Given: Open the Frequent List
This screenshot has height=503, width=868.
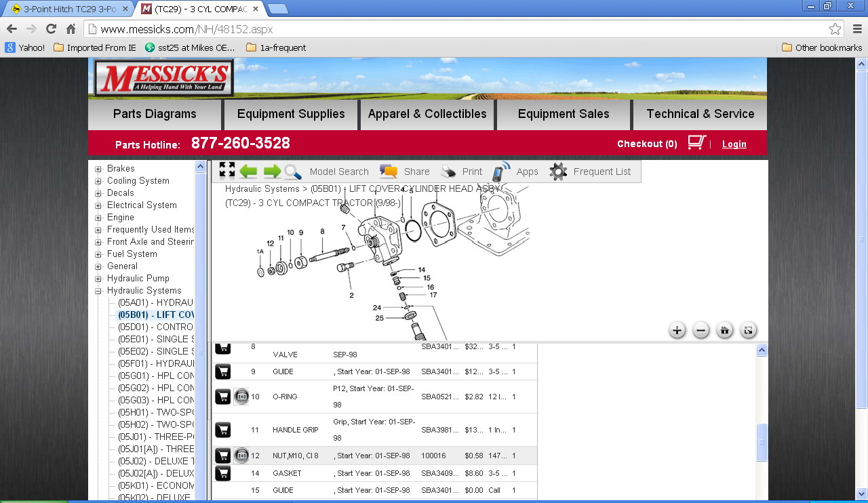Looking at the screenshot, I should [590, 172].
